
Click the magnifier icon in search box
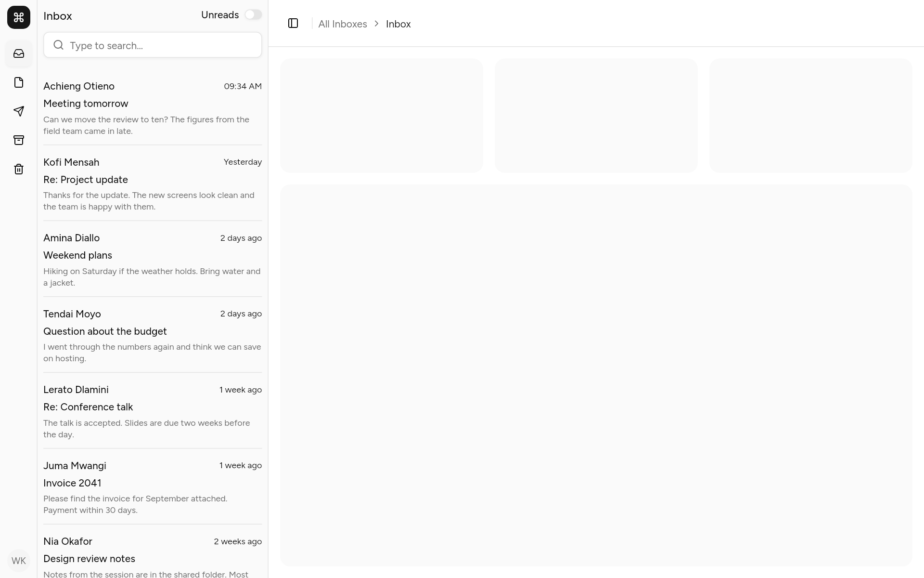tap(59, 45)
